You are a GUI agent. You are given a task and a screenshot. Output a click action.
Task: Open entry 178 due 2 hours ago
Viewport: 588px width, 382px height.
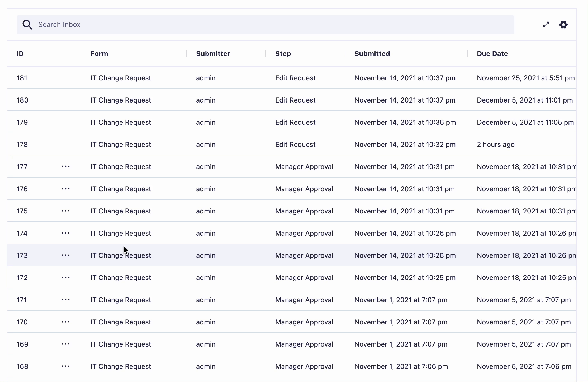tap(495, 145)
